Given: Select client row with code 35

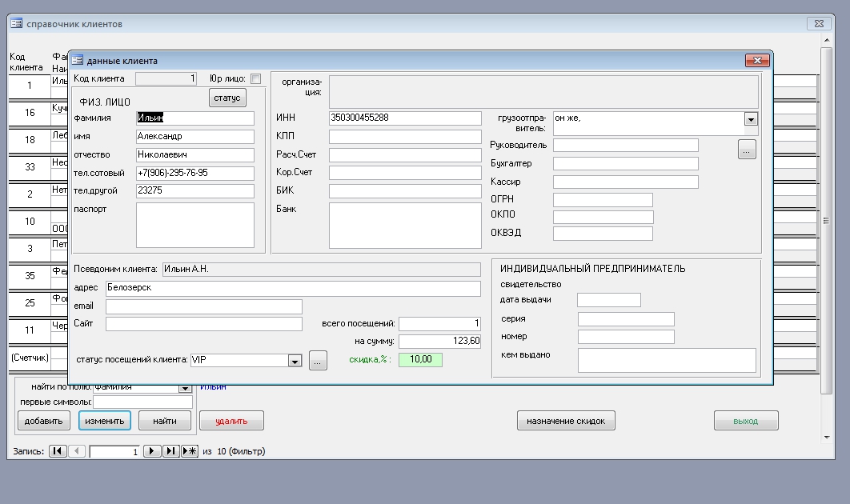Looking at the screenshot, I should 30,276.
